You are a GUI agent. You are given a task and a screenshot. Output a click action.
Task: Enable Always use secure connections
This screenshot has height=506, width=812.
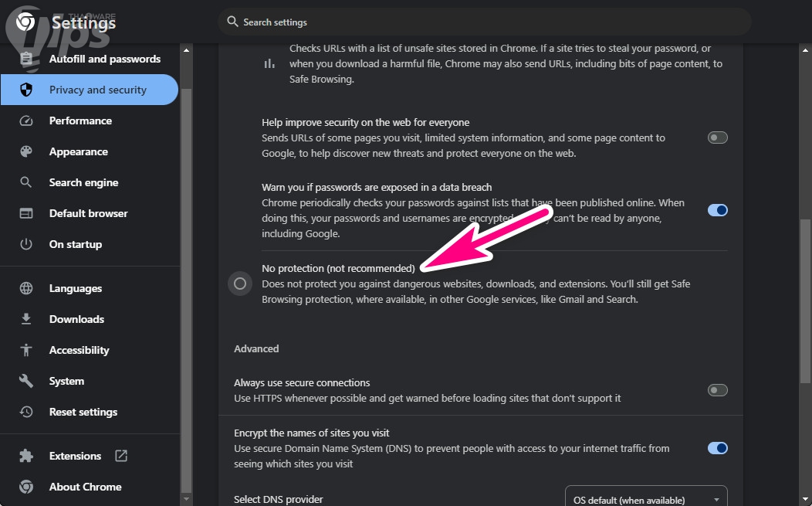point(717,390)
